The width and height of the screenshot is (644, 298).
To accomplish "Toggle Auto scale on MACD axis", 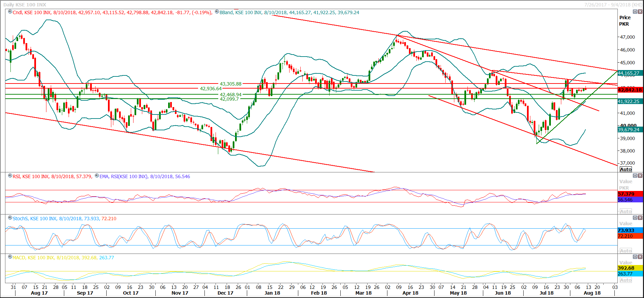I will tap(626, 280).
